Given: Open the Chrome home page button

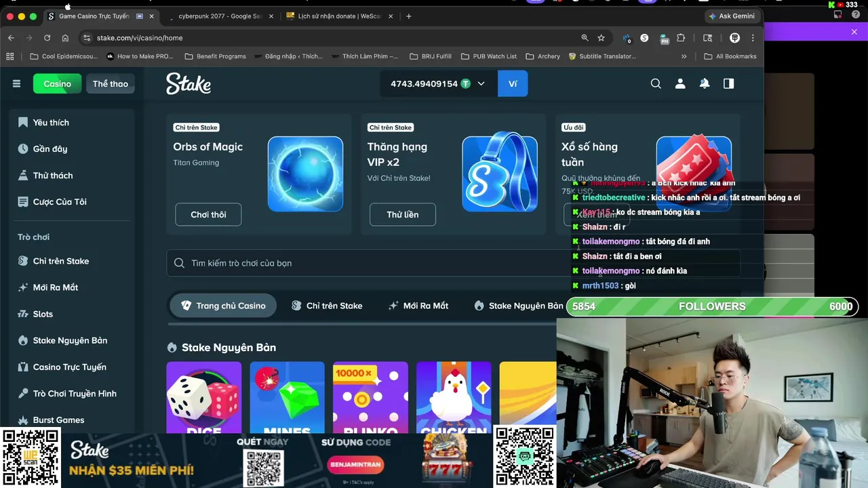Looking at the screenshot, I should click(65, 38).
